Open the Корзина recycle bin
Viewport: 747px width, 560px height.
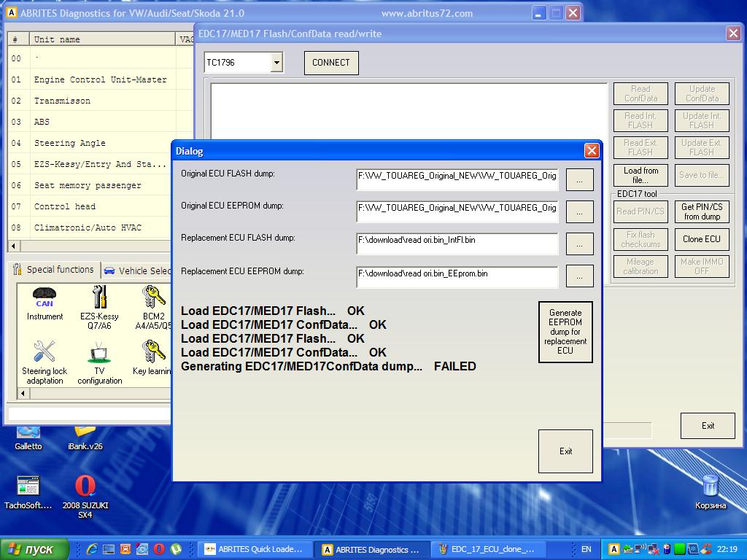coord(711,491)
